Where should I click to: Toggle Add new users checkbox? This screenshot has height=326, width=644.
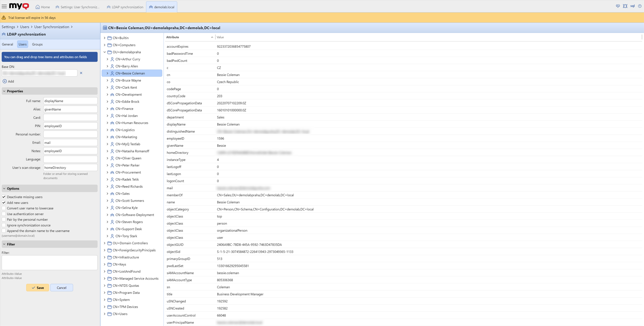tap(4, 203)
